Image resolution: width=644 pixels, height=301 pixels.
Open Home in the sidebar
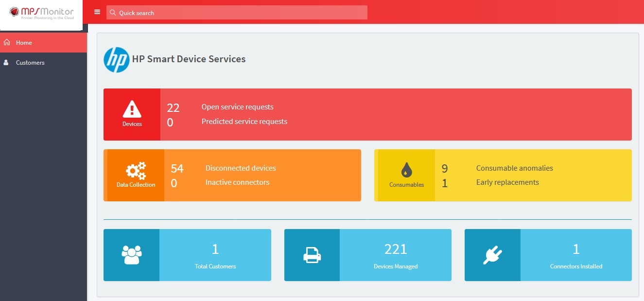point(24,43)
